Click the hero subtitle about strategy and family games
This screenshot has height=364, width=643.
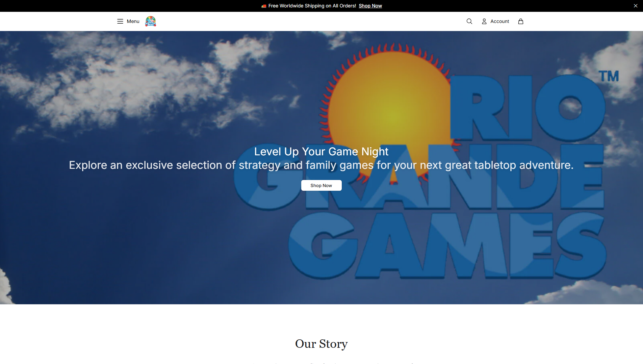[x=321, y=165]
